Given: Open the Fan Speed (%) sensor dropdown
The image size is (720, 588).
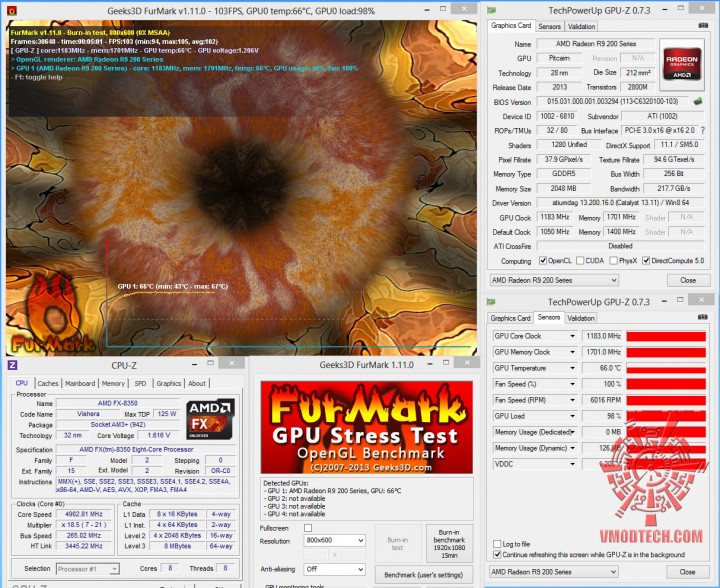Looking at the screenshot, I should (572, 384).
